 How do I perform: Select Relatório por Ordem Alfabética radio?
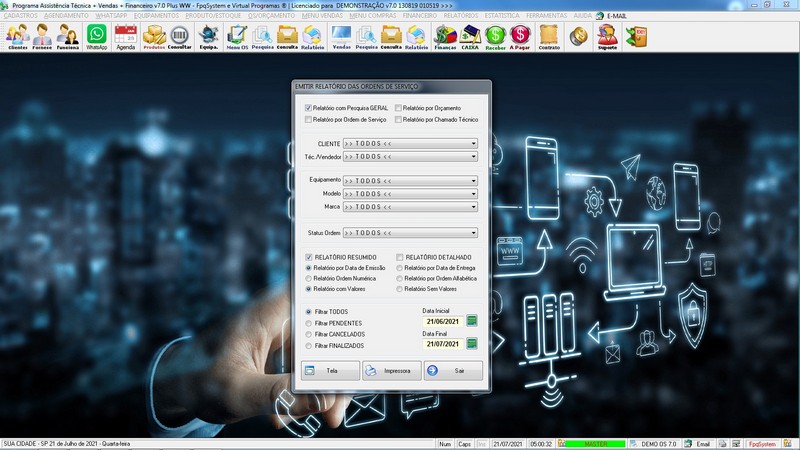point(399,279)
